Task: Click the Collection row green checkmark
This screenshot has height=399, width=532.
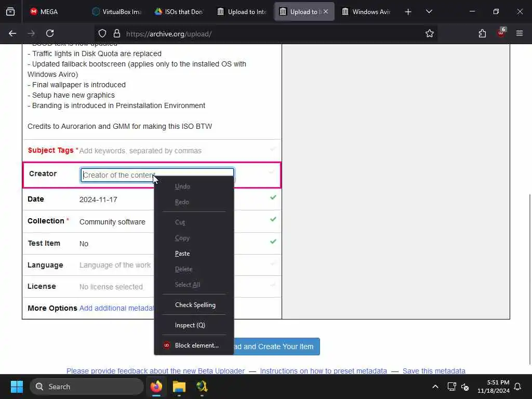Action: tap(273, 219)
